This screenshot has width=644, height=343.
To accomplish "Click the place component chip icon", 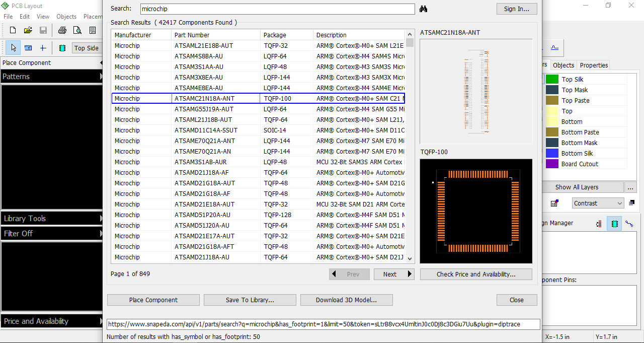I will pyautogui.click(x=62, y=48).
